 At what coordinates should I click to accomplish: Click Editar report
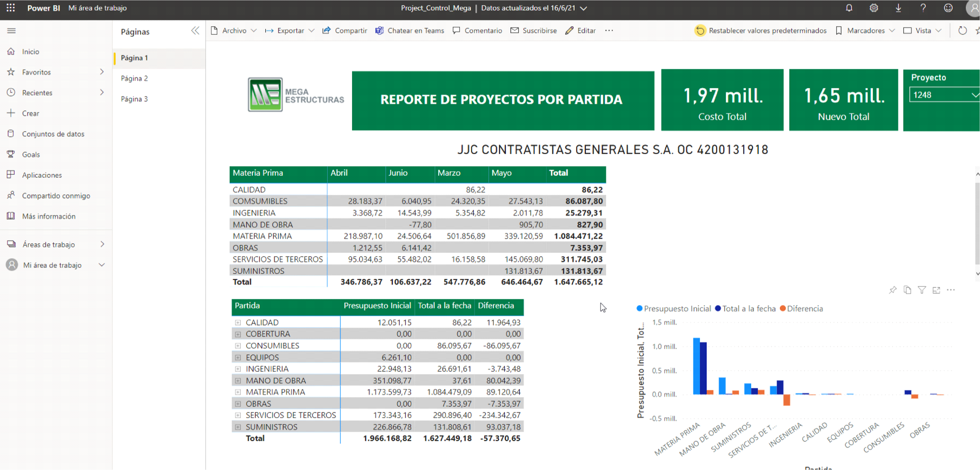[x=581, y=30]
